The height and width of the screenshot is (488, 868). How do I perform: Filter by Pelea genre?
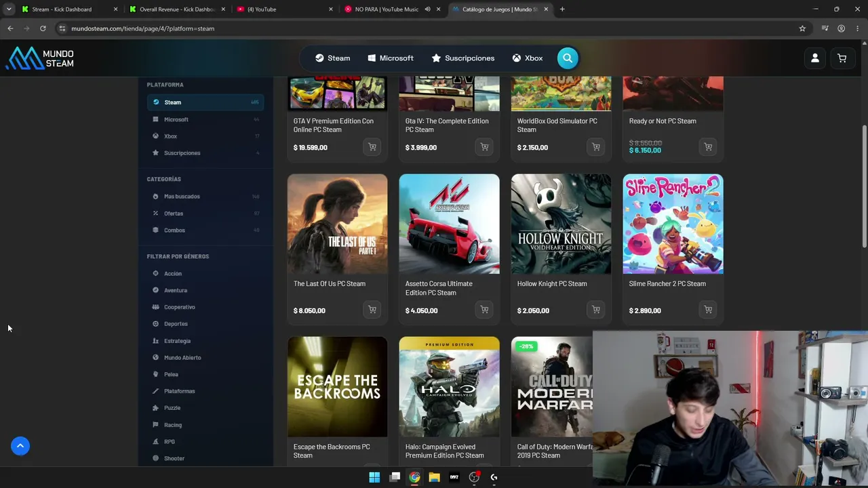[205, 374]
